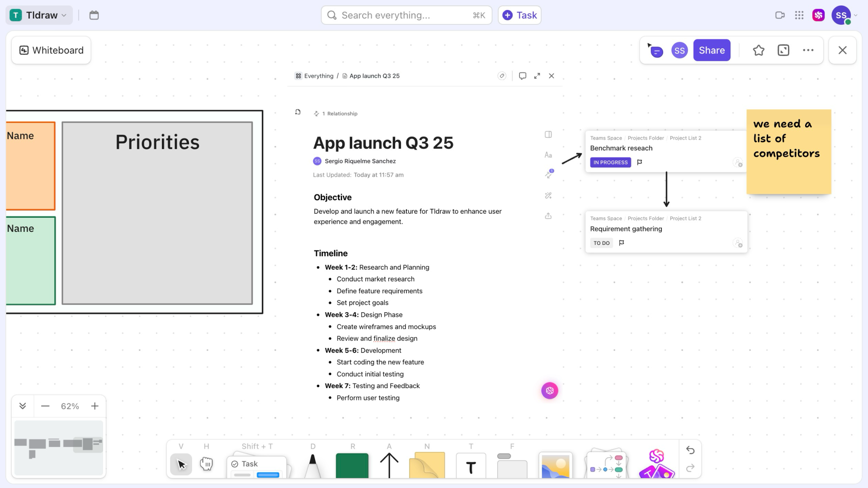Screen dimensions: 868x488
Task: Click the undo arrow icon
Action: (690, 450)
